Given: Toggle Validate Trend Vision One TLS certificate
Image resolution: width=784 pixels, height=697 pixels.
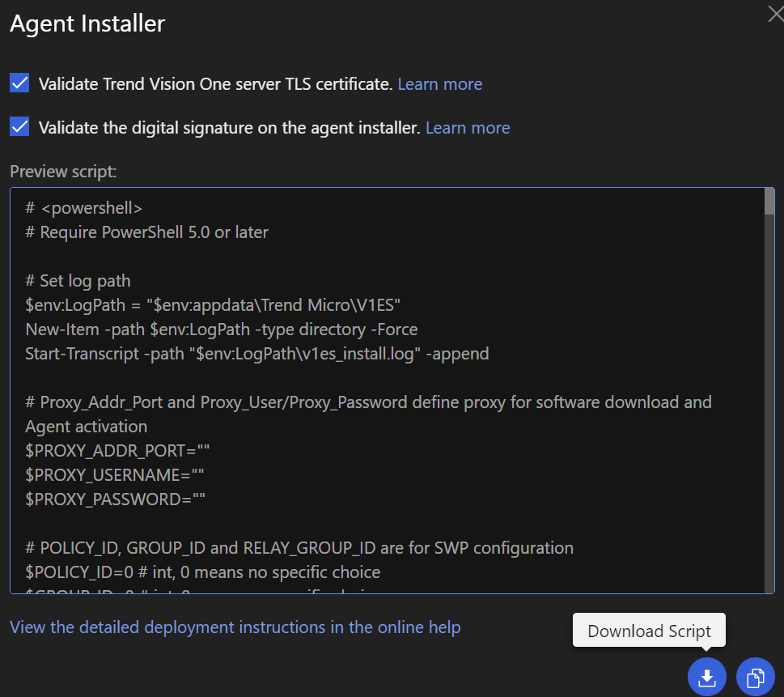Looking at the screenshot, I should pos(19,83).
